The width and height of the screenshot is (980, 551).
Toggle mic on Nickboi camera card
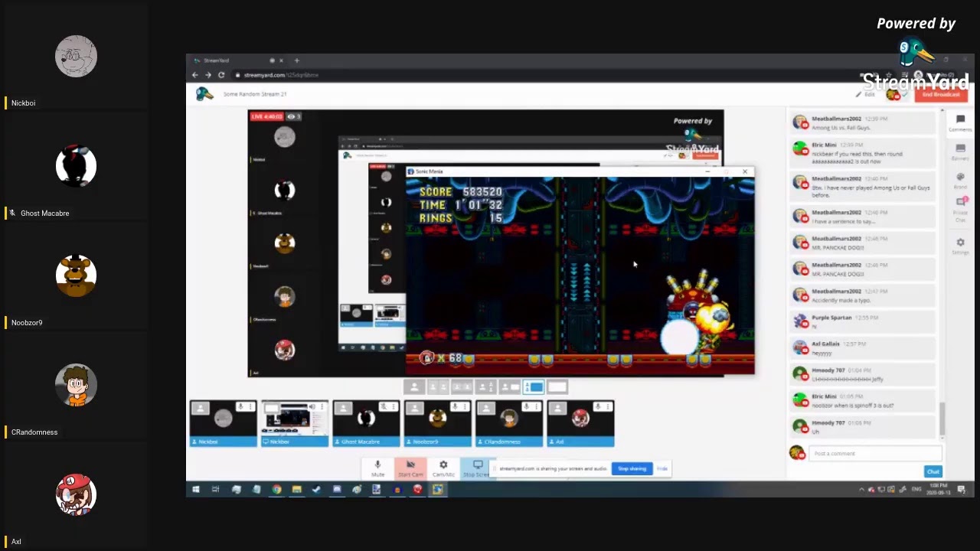pos(240,406)
